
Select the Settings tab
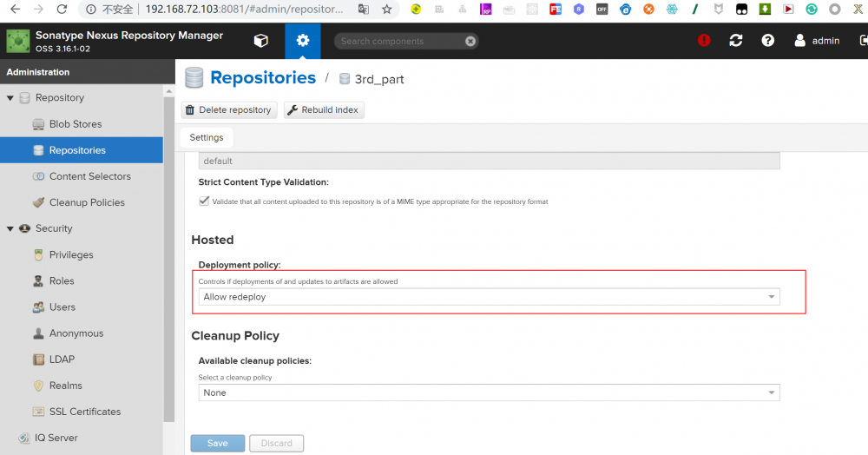[x=207, y=137]
